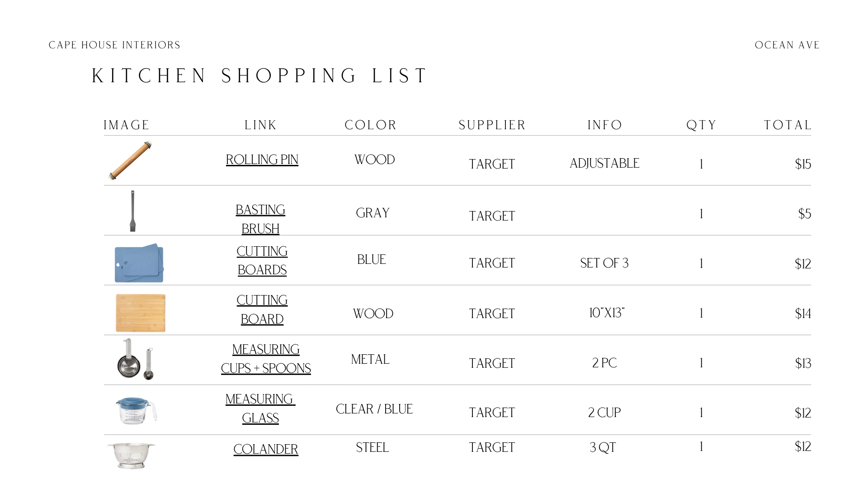Select the Kitchen Shopping List title
This screenshot has width=868, height=488.
pos(259,75)
